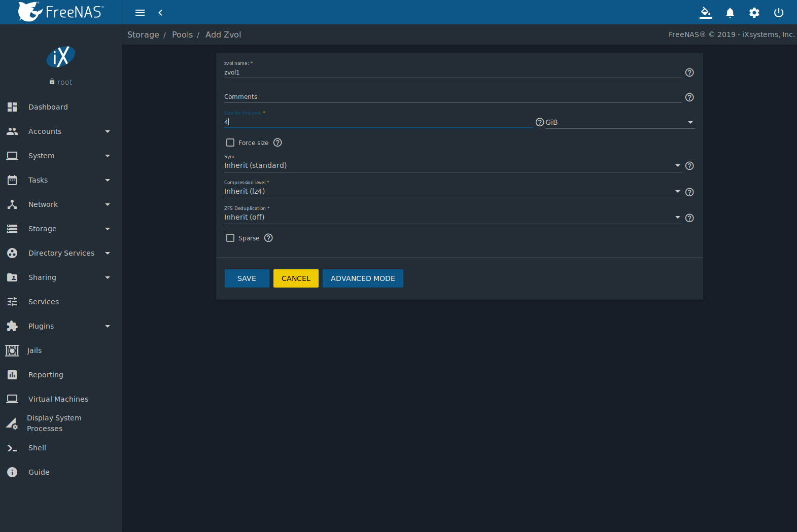Screen dimensions: 797x532
Task: Show help for zvol size field
Action: pyautogui.click(x=540, y=122)
